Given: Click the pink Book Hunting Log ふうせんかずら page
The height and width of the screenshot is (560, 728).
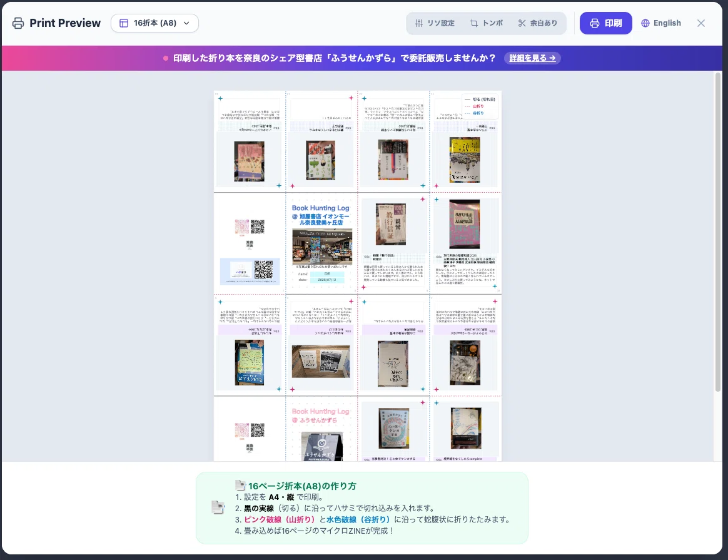Looking at the screenshot, I should tap(321, 429).
